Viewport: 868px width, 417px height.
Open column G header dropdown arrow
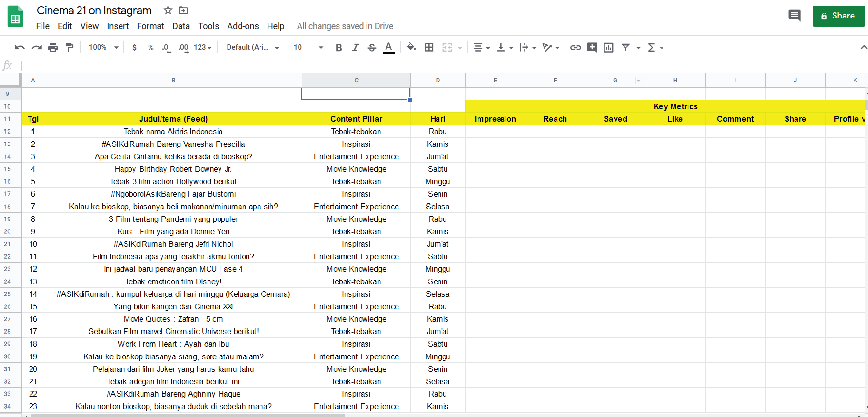point(638,81)
